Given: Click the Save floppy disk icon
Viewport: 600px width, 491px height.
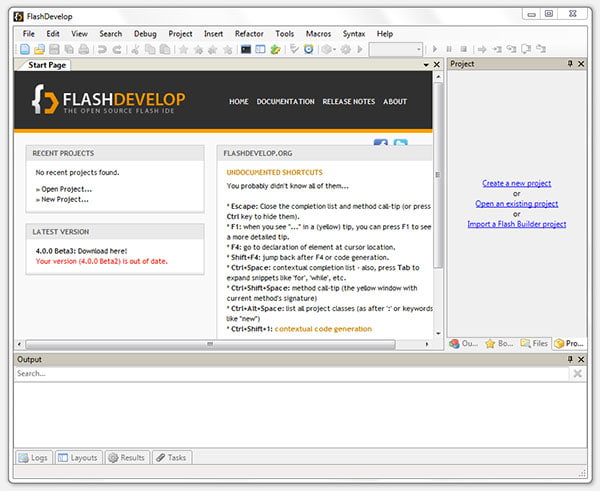Looking at the screenshot, I should click(x=54, y=49).
